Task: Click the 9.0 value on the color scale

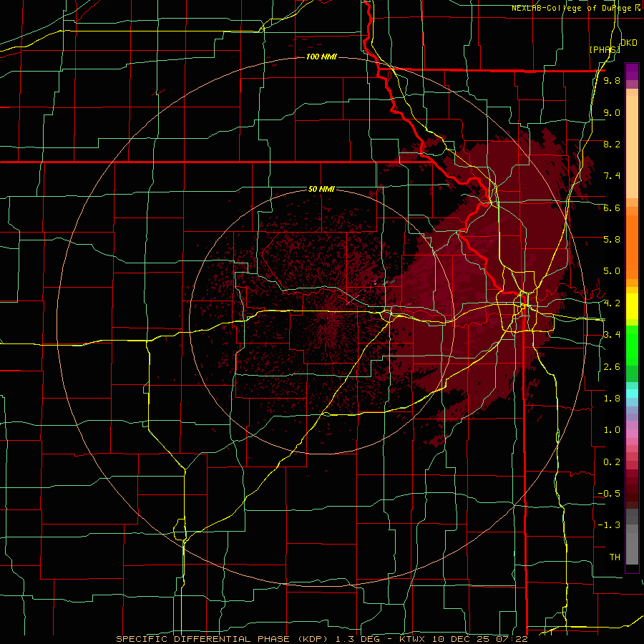Action: pos(612,113)
